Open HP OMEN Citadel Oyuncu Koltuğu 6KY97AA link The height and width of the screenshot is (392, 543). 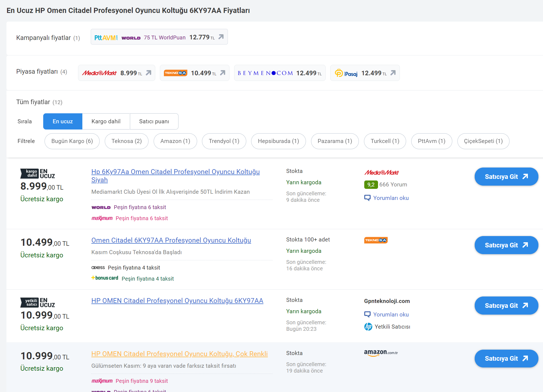(177, 301)
